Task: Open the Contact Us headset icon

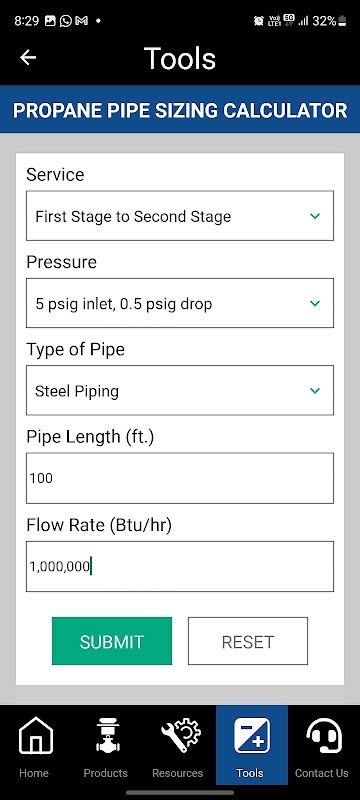Action: pyautogui.click(x=322, y=735)
